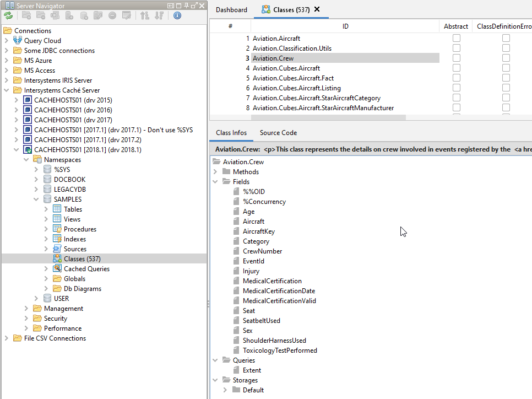Collapse the Fields folder in Class Infos

click(x=215, y=182)
